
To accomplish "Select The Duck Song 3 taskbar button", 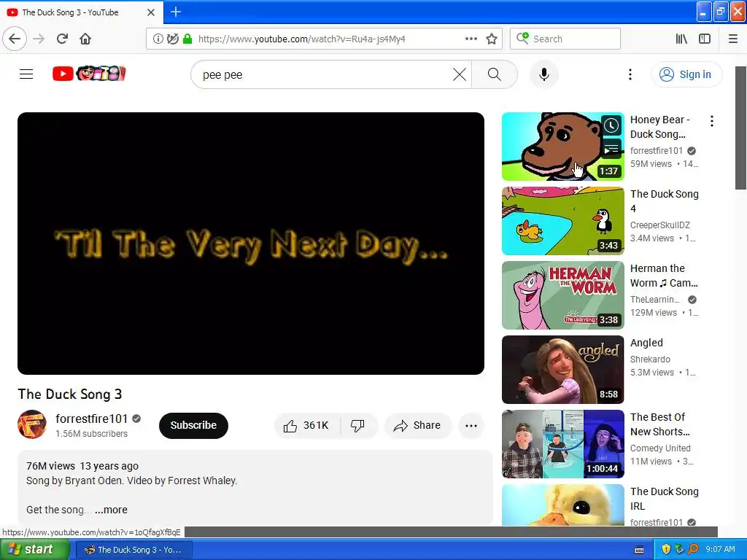I will pyautogui.click(x=133, y=550).
